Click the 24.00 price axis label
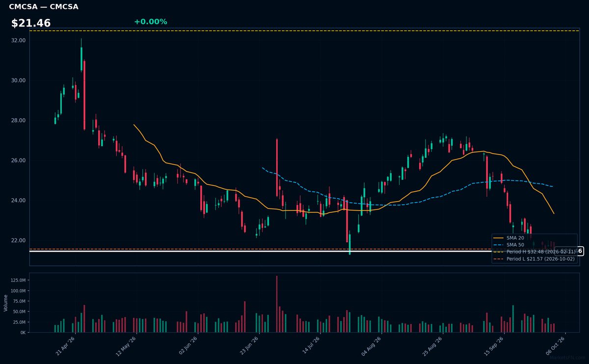The height and width of the screenshot is (364, 589). click(18, 201)
